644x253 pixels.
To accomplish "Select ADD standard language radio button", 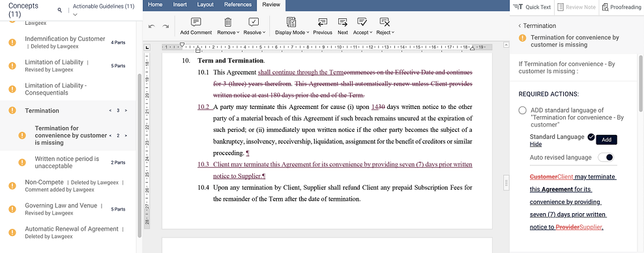I will click(522, 110).
